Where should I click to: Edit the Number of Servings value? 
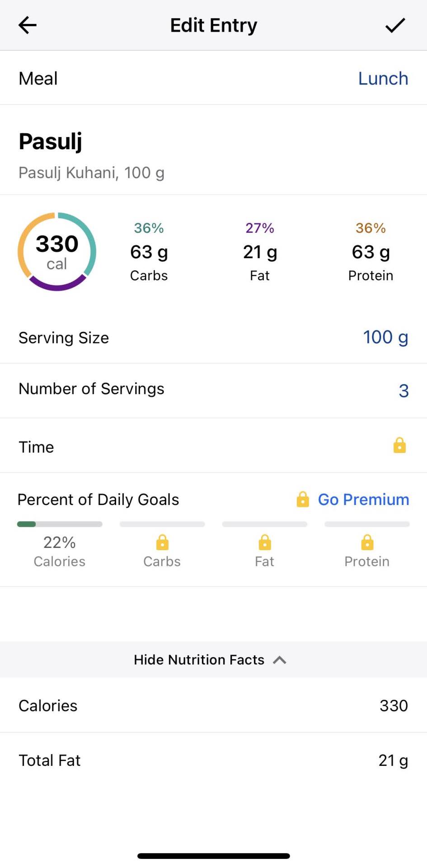(404, 391)
